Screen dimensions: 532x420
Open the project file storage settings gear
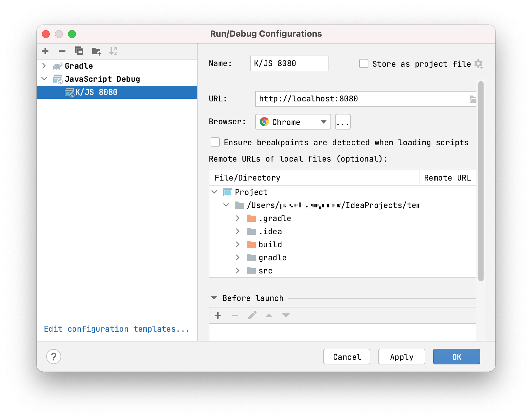(479, 64)
